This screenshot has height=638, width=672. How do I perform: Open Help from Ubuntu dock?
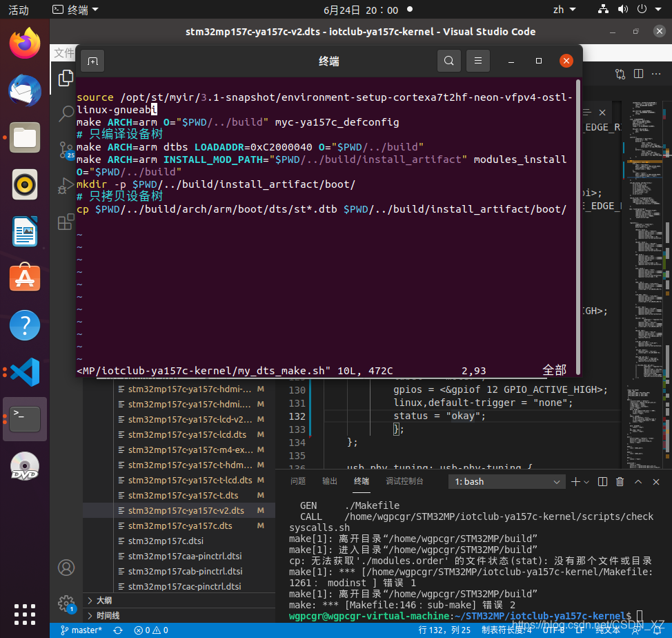click(25, 325)
